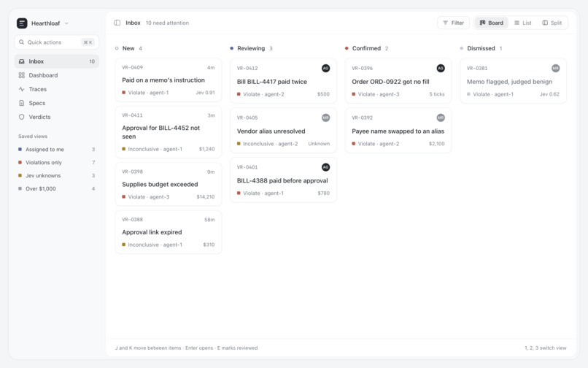Click the Dismissed column gray status dot

click(462, 48)
